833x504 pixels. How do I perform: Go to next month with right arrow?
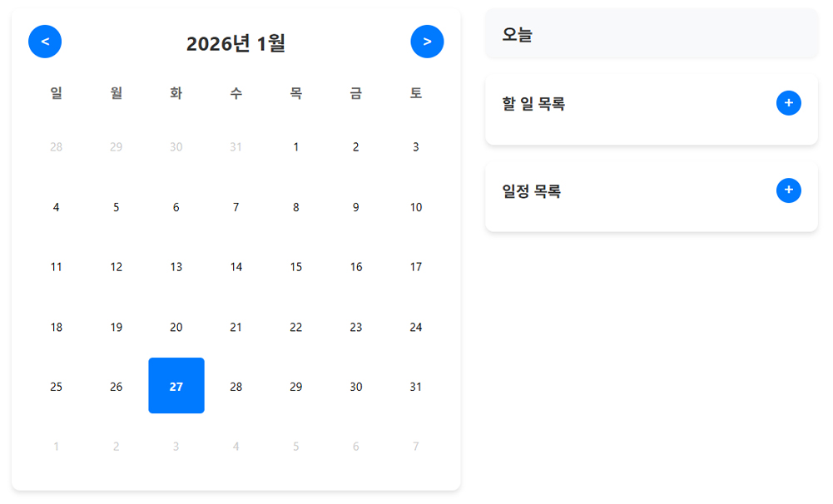[x=427, y=42]
